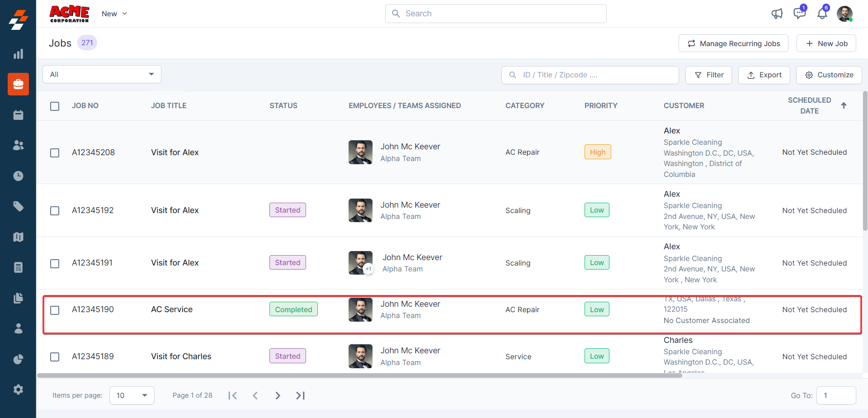Viewport: 868px width, 418px height.
Task: Open the notifications bell
Action: (822, 14)
